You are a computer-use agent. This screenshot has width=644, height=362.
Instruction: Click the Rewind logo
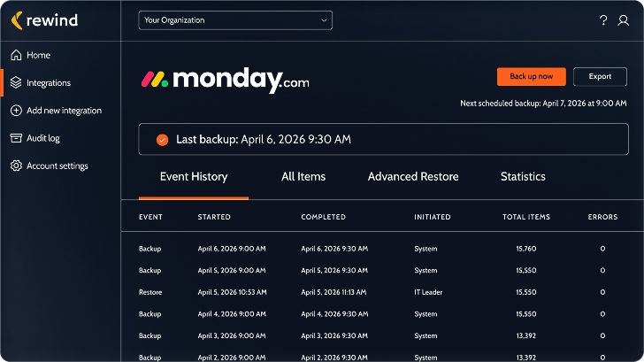click(x=44, y=20)
